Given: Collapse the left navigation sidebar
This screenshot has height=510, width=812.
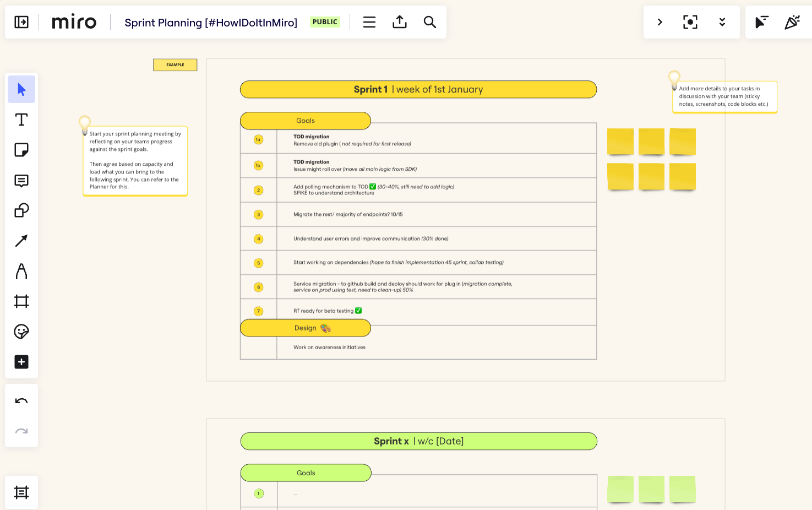Looking at the screenshot, I should pyautogui.click(x=21, y=22).
